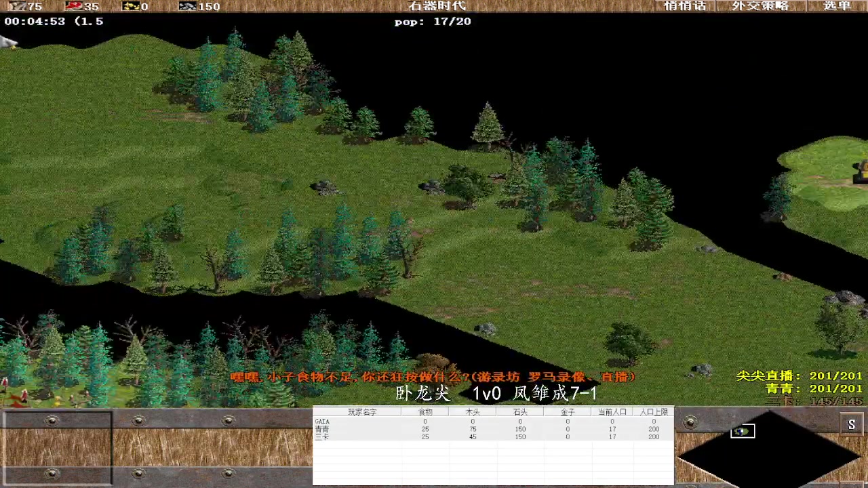Open the 悄悄话 chat menu
The image size is (868, 488).
click(685, 6)
